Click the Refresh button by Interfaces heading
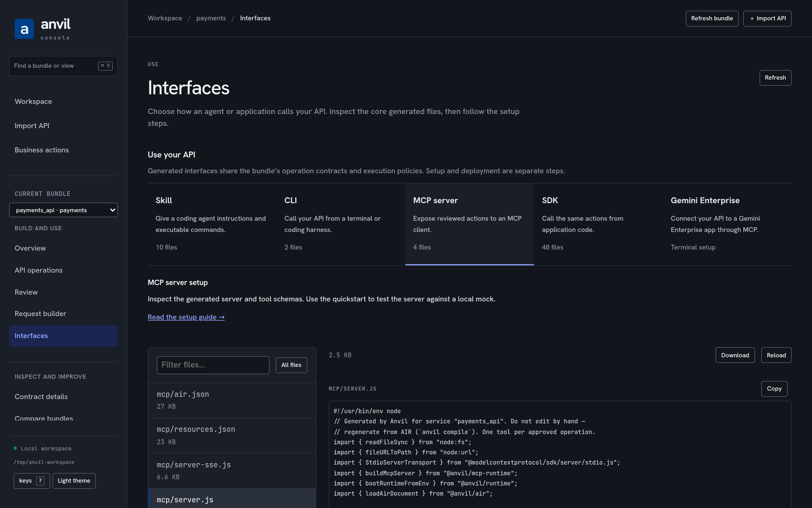 point(775,78)
